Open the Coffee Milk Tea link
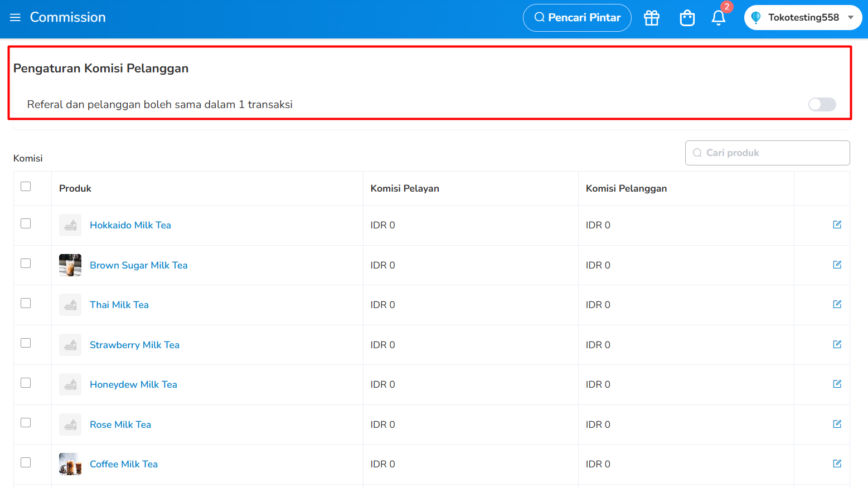This screenshot has width=868, height=488. pos(124,464)
